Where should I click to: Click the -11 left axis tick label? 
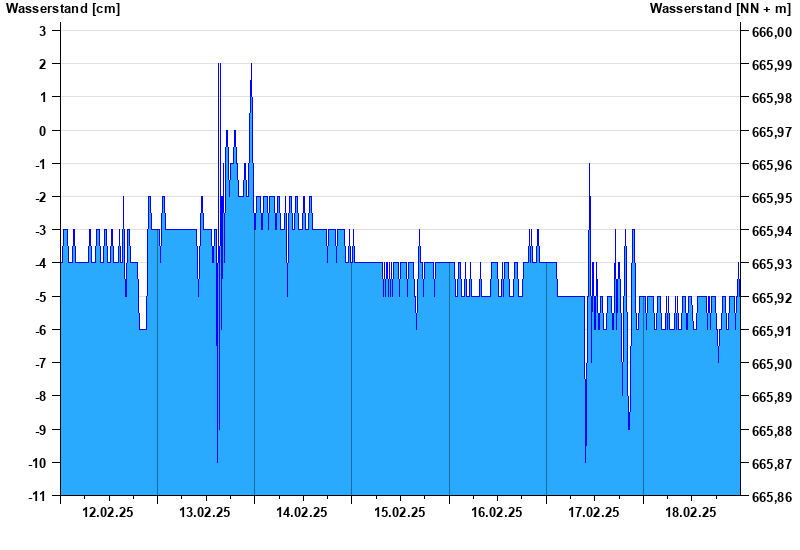click(39, 496)
